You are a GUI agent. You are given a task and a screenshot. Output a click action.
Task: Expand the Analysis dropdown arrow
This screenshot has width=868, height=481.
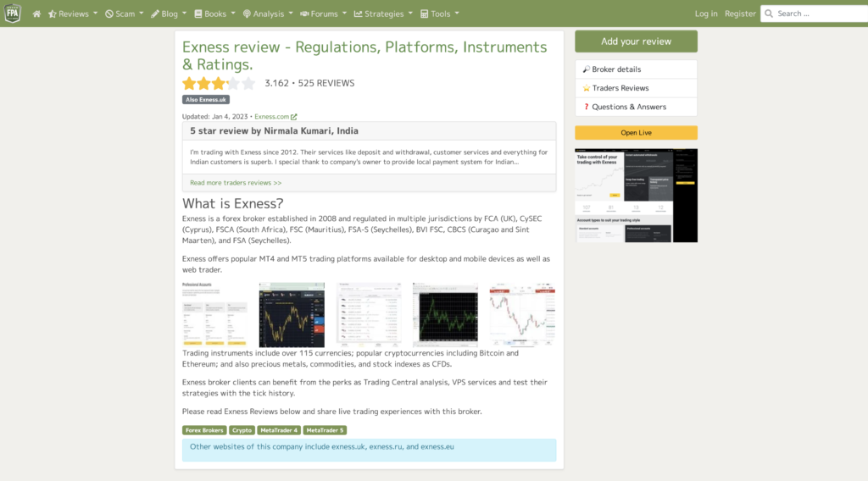pos(291,14)
